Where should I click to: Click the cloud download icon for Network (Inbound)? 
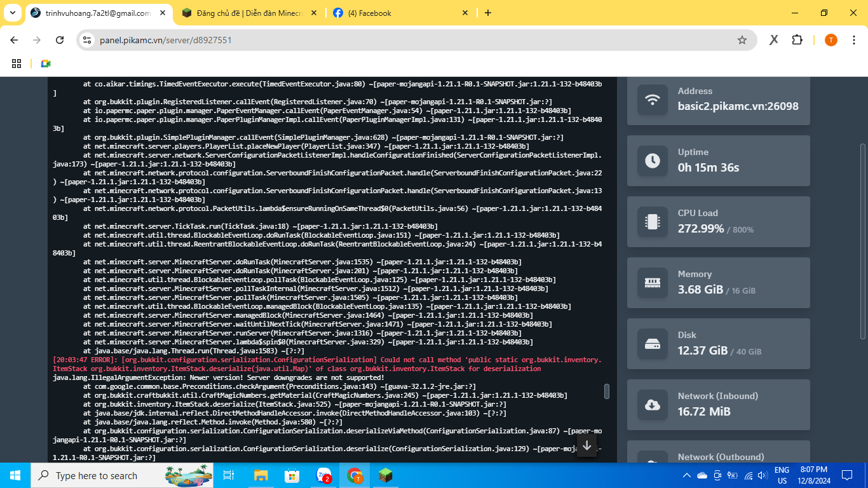click(x=653, y=405)
